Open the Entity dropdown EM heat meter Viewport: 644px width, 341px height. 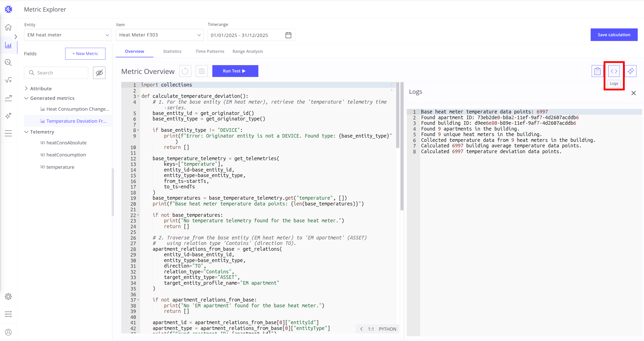[x=68, y=35]
